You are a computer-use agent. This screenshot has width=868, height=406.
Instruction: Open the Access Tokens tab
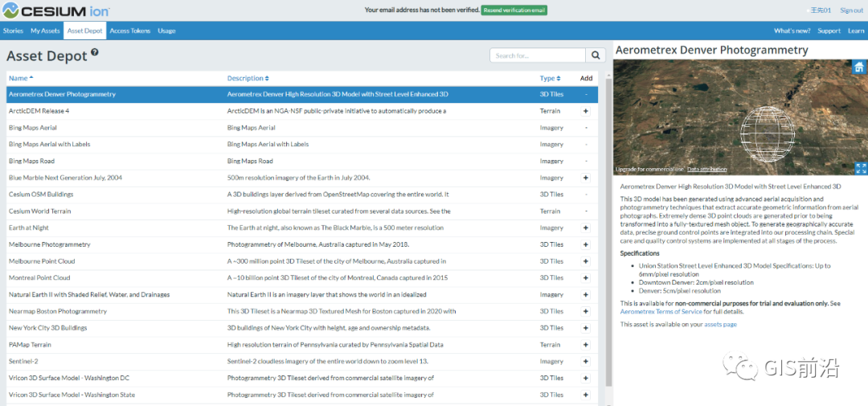[130, 31]
